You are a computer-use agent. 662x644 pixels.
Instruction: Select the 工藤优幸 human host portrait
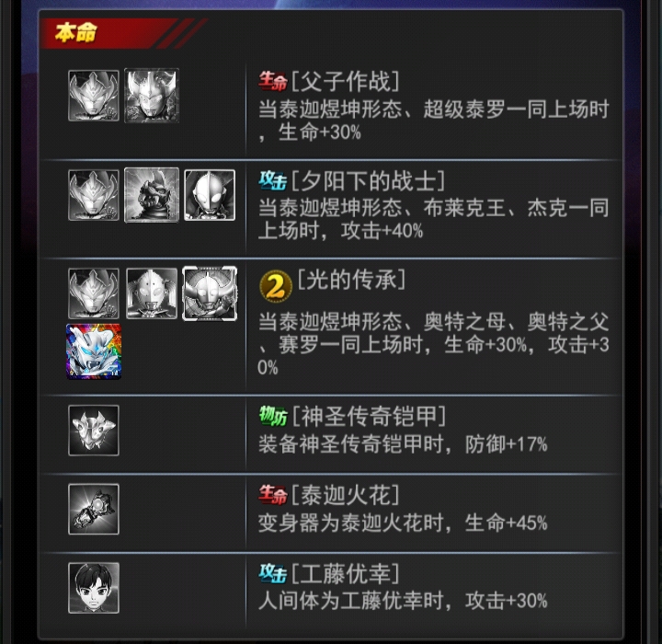[x=94, y=588]
